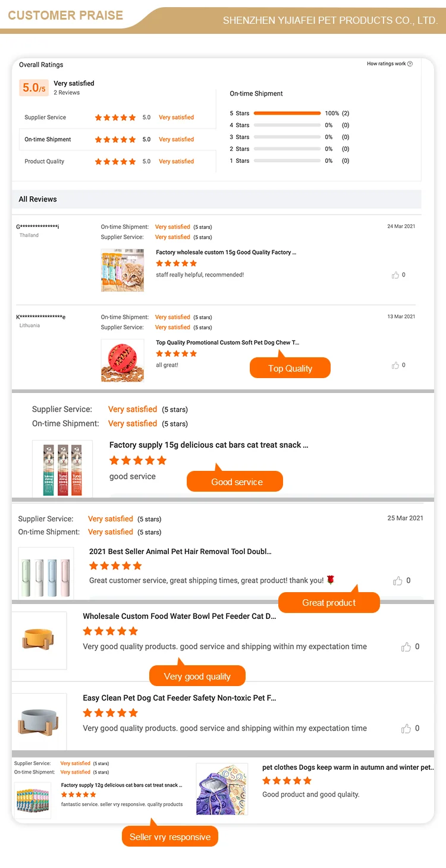
Task: Like the Lithuania review with thumbs-up
Action: (395, 365)
